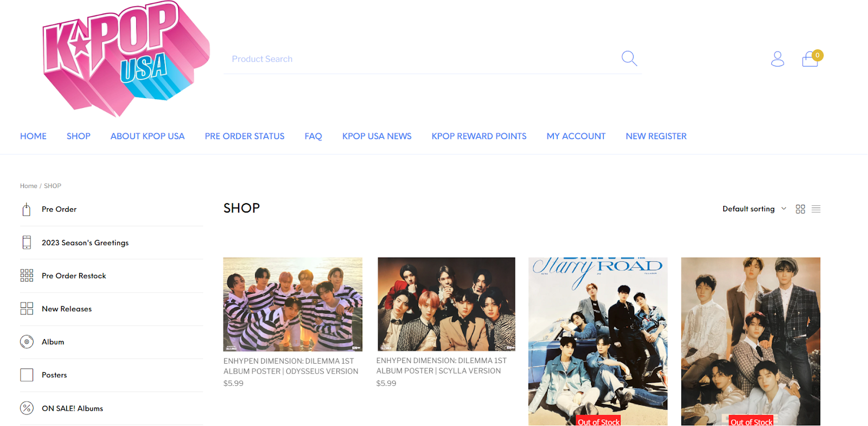Open the PRE ORDER STATUS menu item

245,136
